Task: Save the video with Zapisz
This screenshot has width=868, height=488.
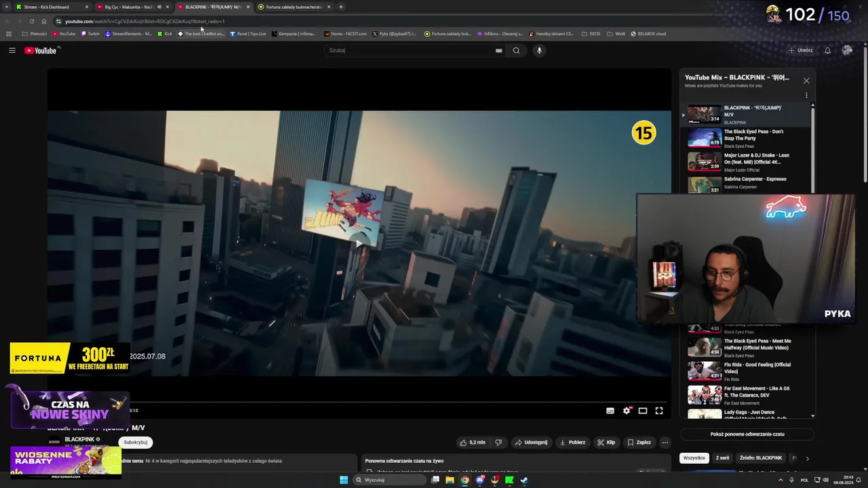Action: click(x=639, y=443)
